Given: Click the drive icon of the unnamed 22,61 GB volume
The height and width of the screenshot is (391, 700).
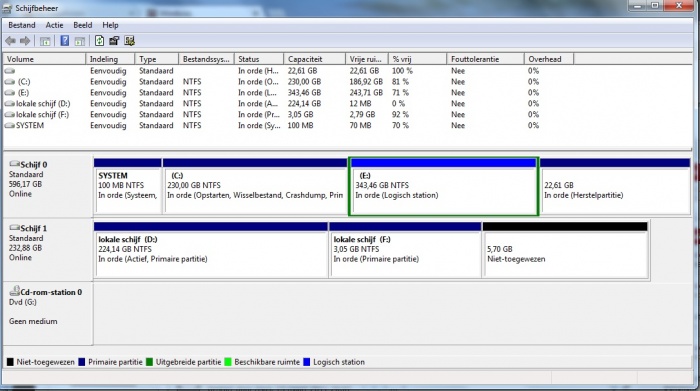Looking at the screenshot, I should pos(9,71).
